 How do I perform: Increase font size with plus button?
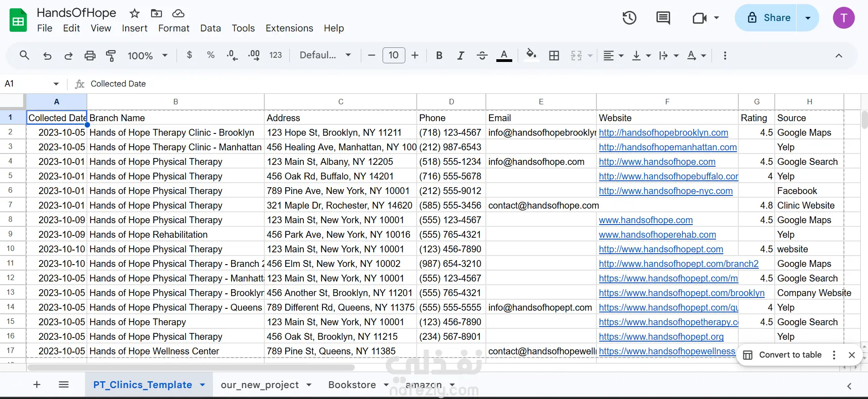(415, 56)
